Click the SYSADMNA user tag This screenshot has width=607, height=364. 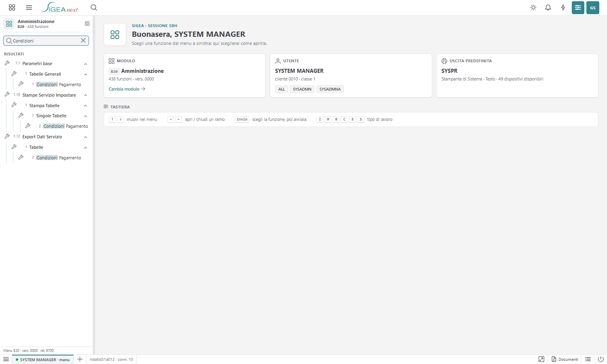330,89
